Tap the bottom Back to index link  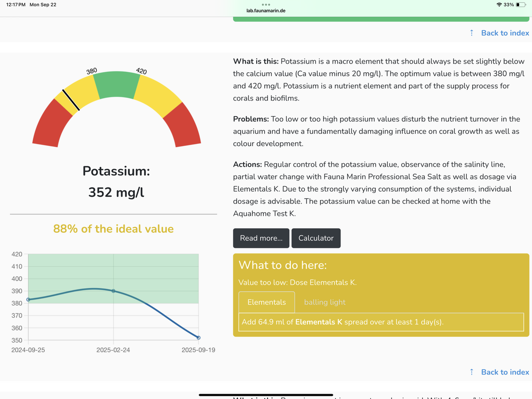click(505, 372)
